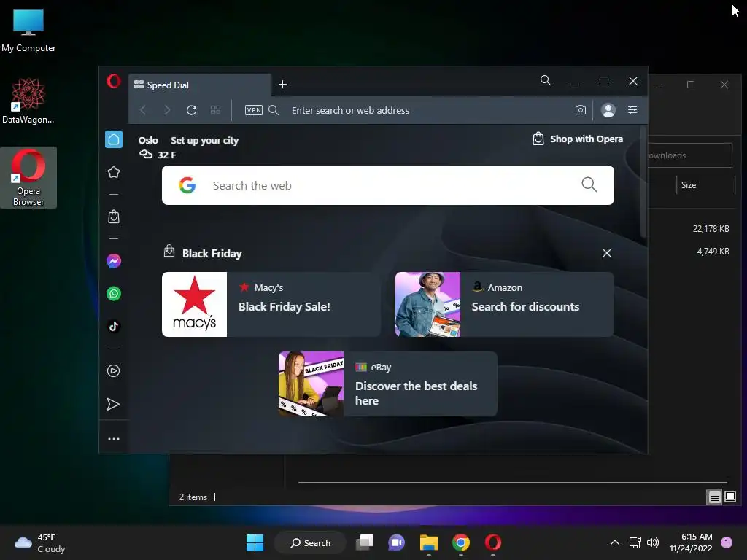Select the Speed Dial tab
Image resolution: width=747 pixels, height=560 pixels.
[x=200, y=85]
